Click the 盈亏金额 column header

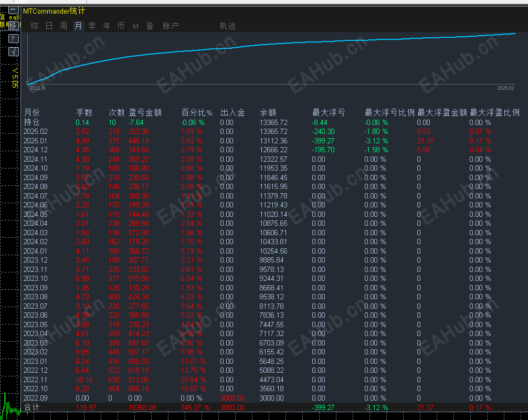[x=145, y=112]
